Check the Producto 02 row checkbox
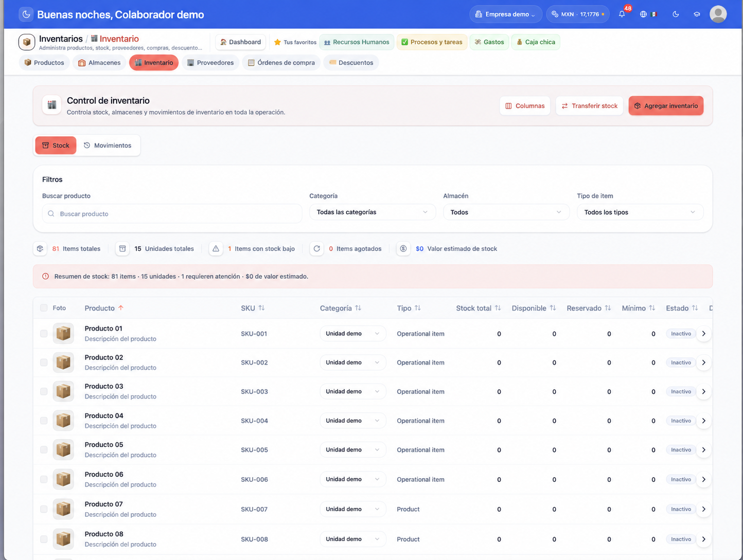The image size is (743, 560). pos(44,363)
